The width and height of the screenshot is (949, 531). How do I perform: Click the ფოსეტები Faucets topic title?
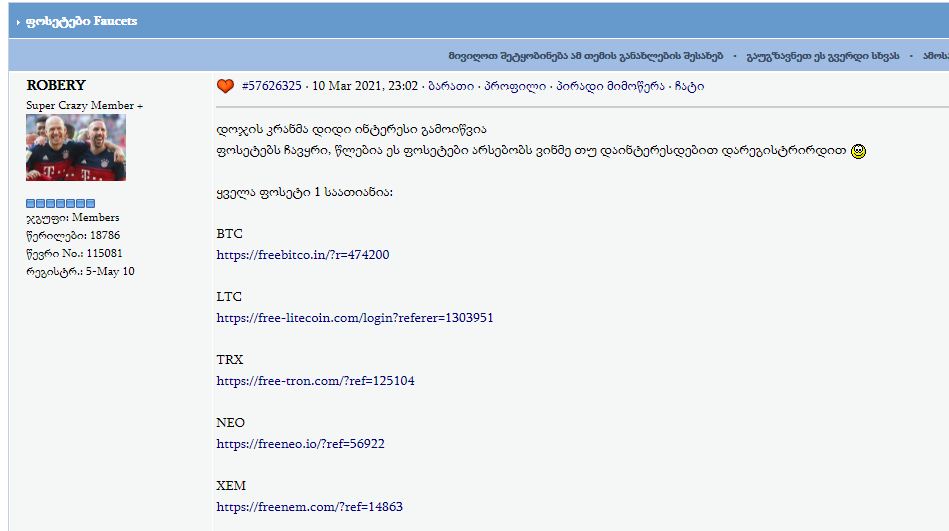point(82,21)
